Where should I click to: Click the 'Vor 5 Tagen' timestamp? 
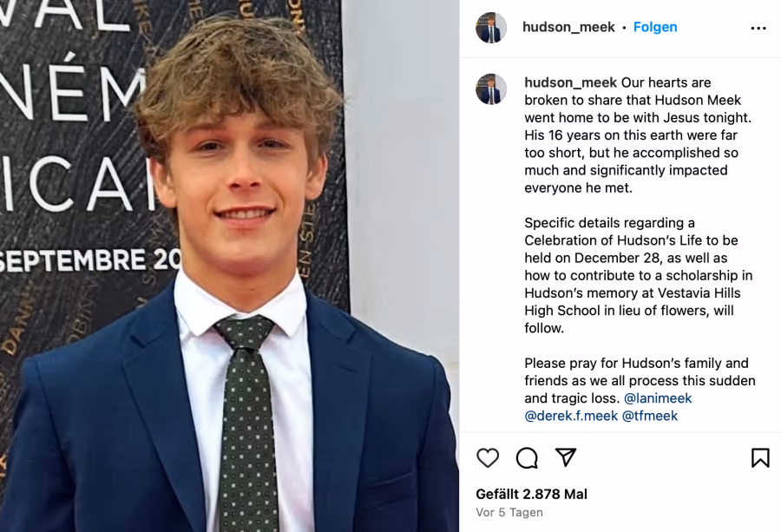pos(509,512)
